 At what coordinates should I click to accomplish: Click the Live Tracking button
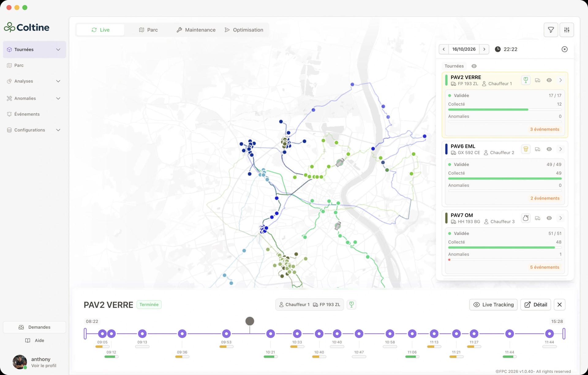point(493,305)
